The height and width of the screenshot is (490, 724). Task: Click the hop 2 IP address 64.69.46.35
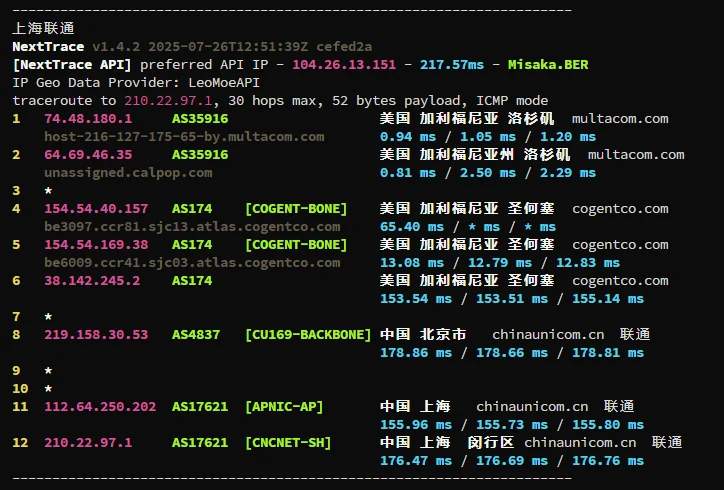(x=89, y=155)
